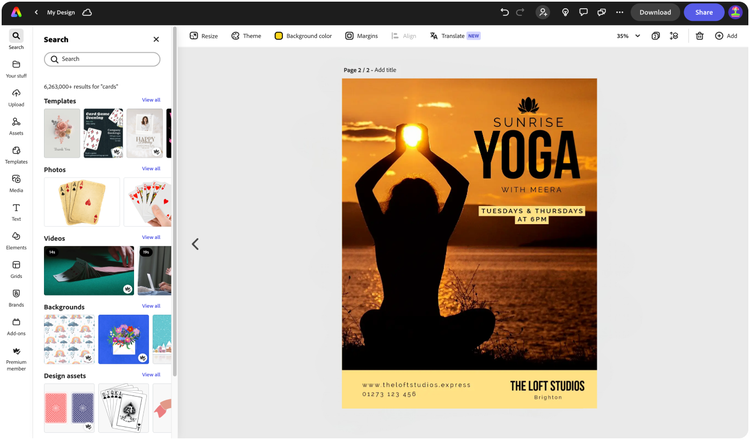Open the Elements panel icon
The height and width of the screenshot is (440, 750).
(x=16, y=240)
